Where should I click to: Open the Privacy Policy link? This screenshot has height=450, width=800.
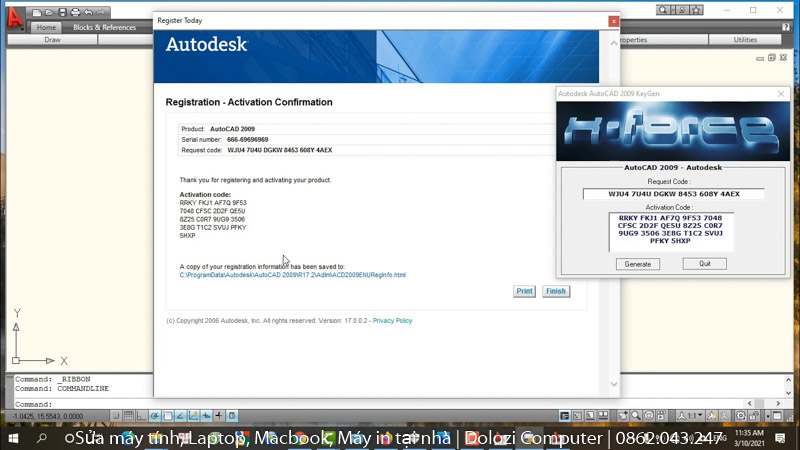pos(392,321)
